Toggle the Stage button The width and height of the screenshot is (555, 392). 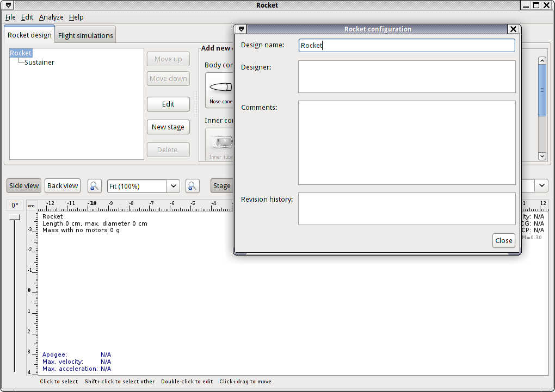(x=221, y=186)
